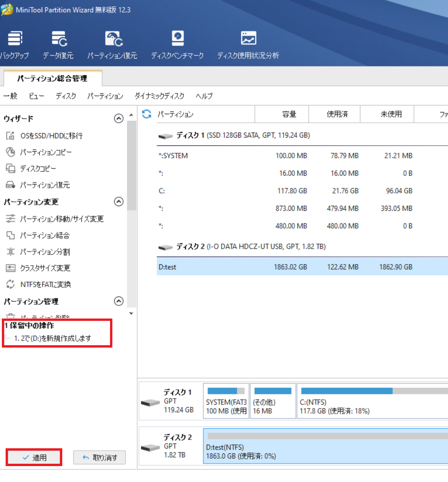Image resolution: width=448 pixels, height=482 pixels.
Task: Click the パーティション結合 icon
Action: pos(10,235)
